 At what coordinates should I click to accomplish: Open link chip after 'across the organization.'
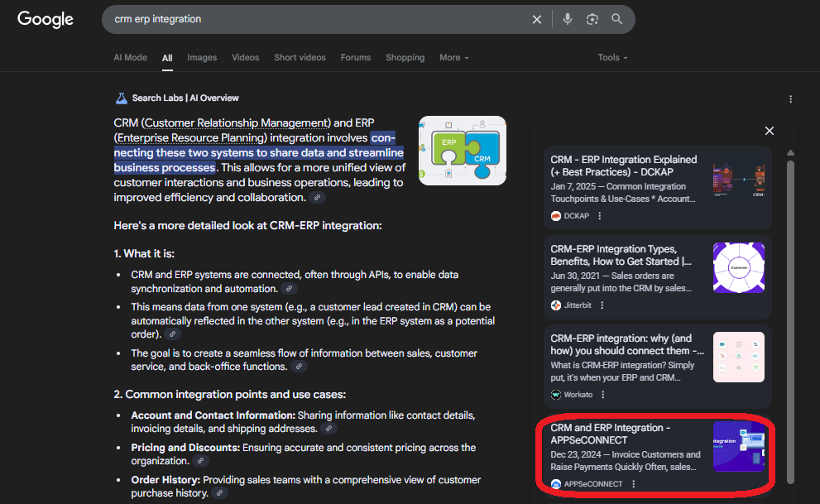tap(200, 461)
